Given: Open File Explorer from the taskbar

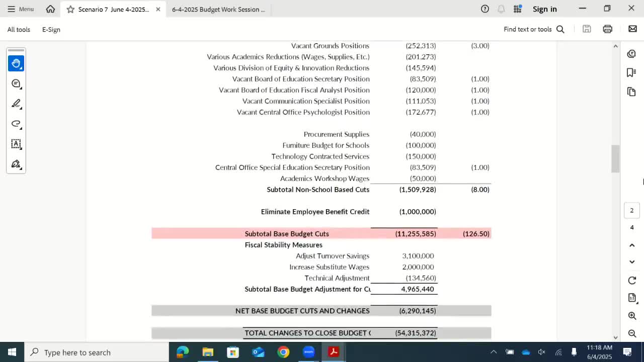Looking at the screenshot, I should (x=208, y=352).
